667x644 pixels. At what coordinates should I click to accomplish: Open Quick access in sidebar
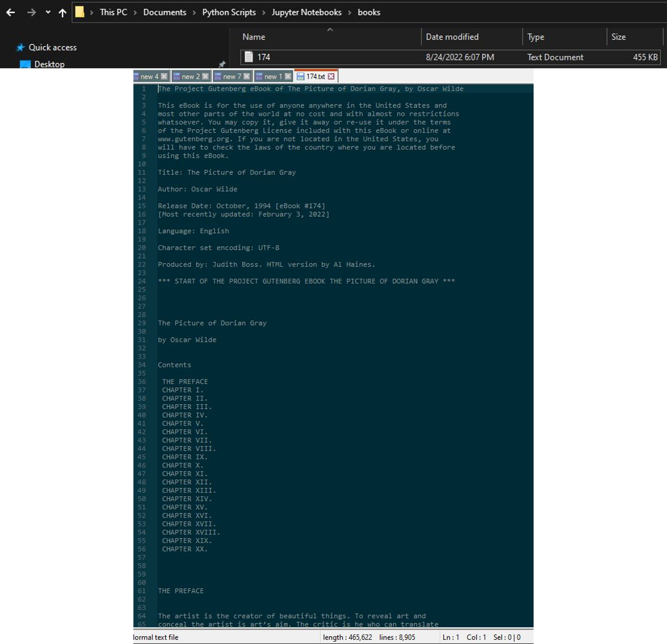(x=52, y=47)
